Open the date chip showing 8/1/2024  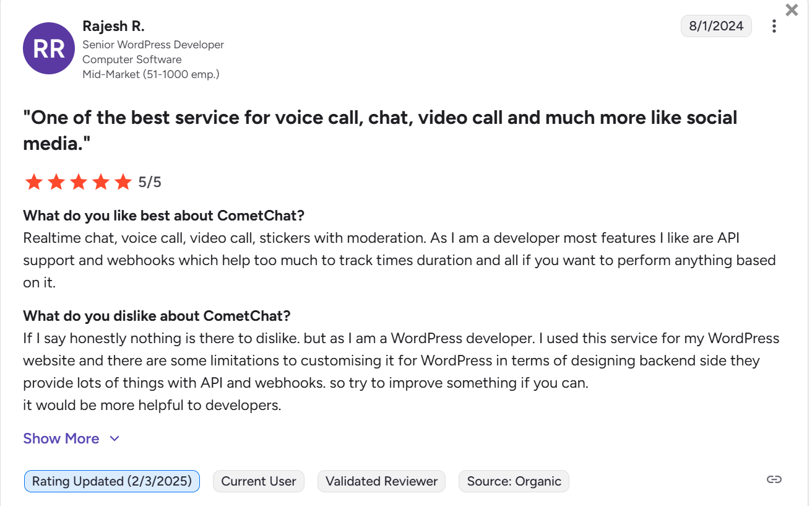tap(716, 26)
